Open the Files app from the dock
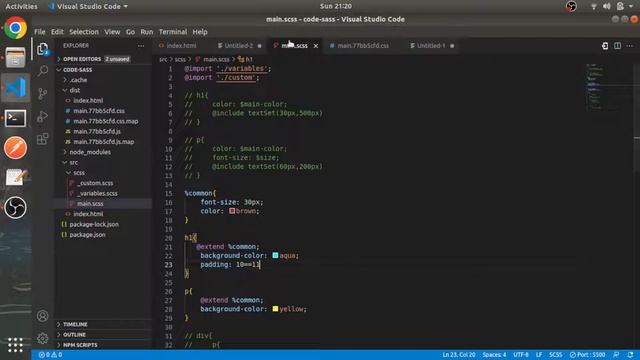The width and height of the screenshot is (640, 360). [x=16, y=58]
